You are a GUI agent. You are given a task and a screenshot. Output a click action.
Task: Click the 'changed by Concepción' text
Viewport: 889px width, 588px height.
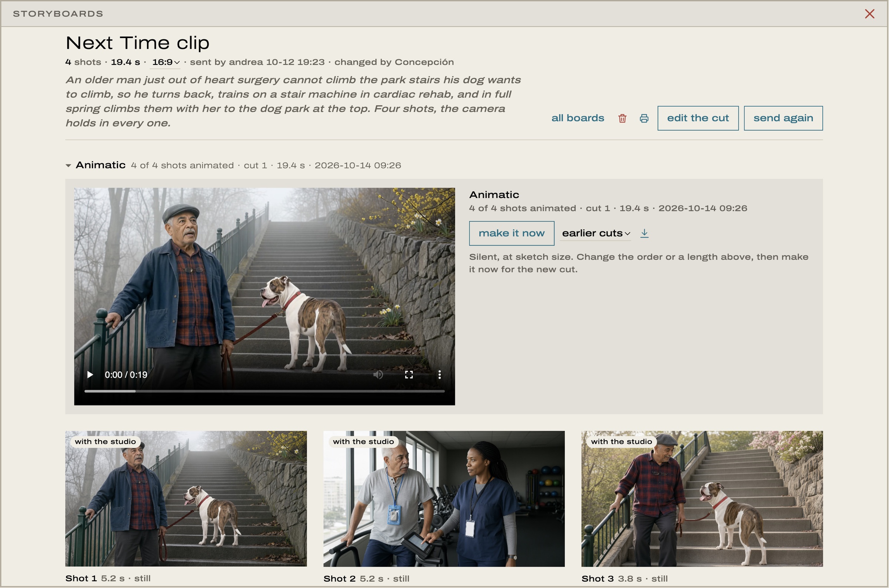(x=394, y=62)
